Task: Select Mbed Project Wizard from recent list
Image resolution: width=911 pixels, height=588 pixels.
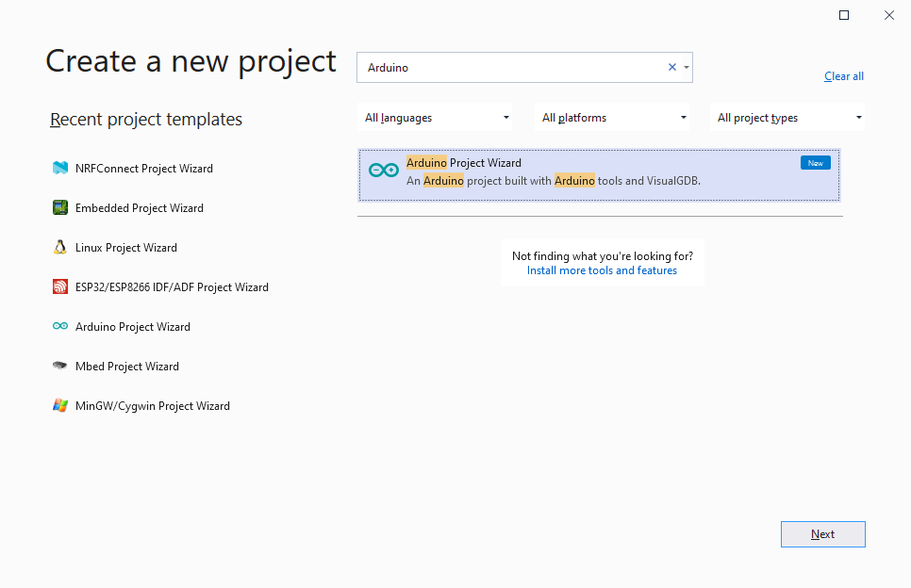Action: point(127,367)
